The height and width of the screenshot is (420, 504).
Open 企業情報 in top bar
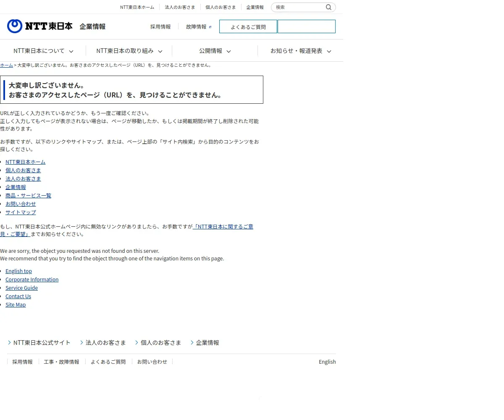255,7
